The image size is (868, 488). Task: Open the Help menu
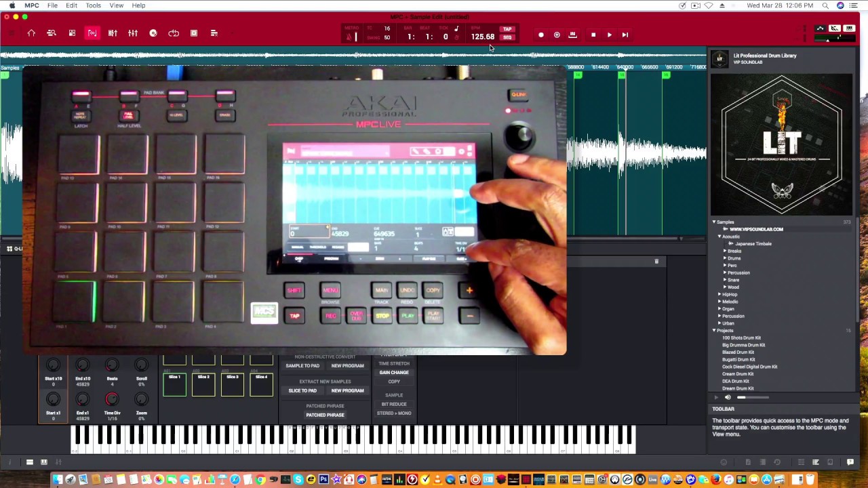(138, 5)
